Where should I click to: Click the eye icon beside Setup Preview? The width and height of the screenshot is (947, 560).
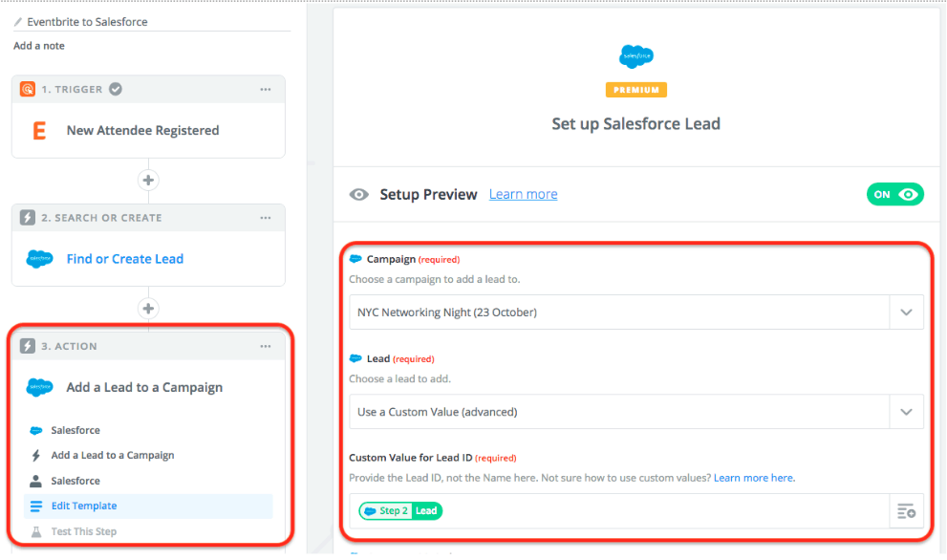359,194
